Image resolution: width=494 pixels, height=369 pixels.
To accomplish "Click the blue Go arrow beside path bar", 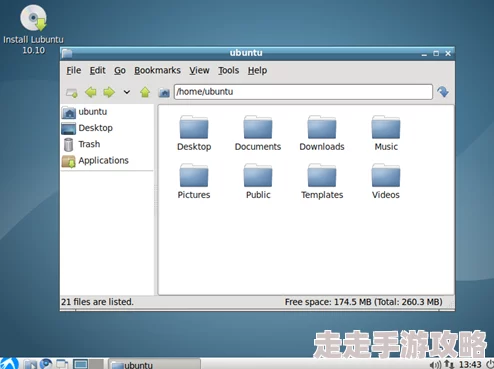I will click(443, 92).
